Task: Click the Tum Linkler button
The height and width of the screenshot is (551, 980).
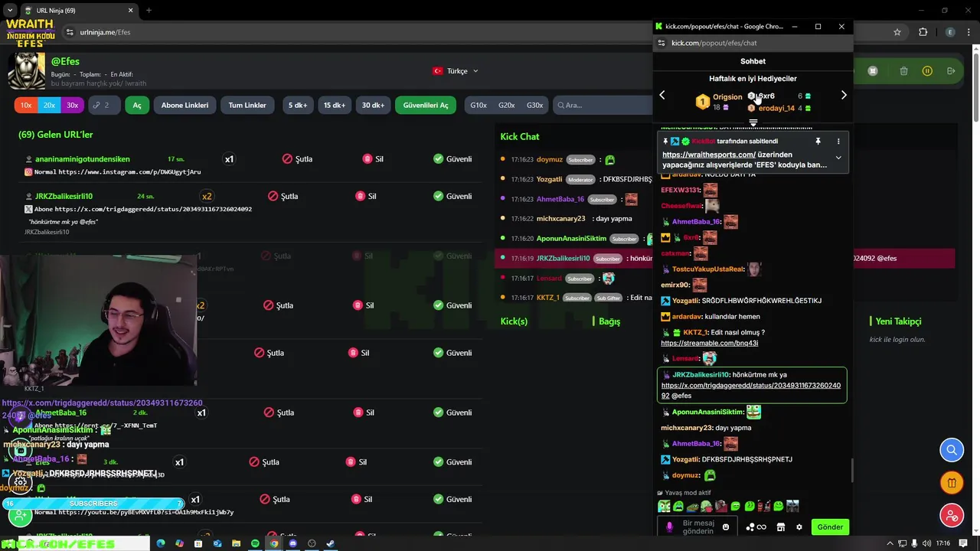Action: [x=247, y=105]
